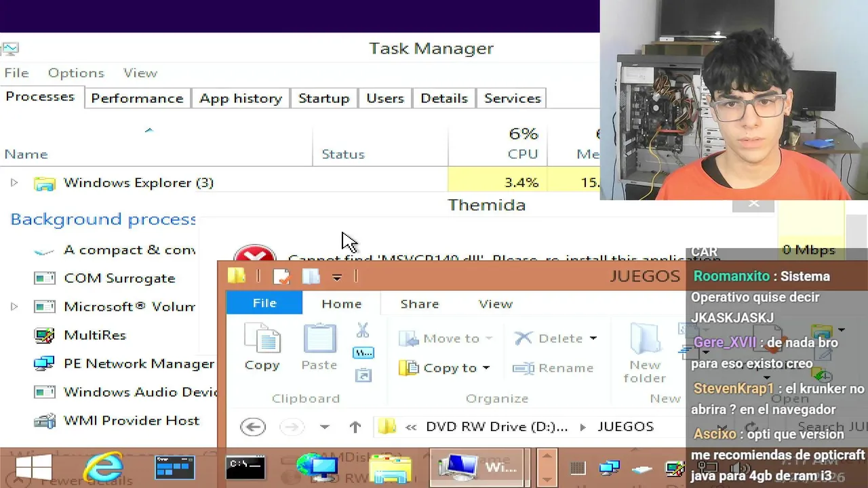The height and width of the screenshot is (488, 868).
Task: Switch to the Users tab
Action: [385, 98]
